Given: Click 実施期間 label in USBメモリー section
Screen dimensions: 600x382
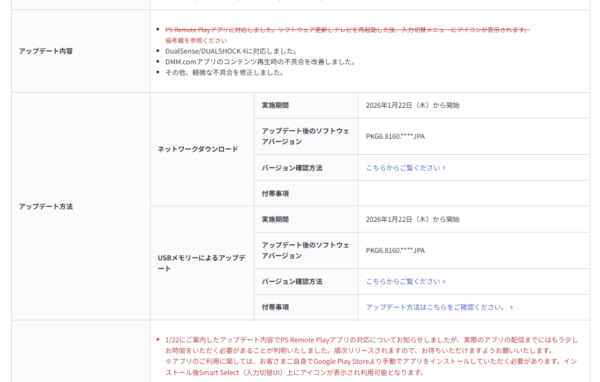Looking at the screenshot, I should 275,219.
